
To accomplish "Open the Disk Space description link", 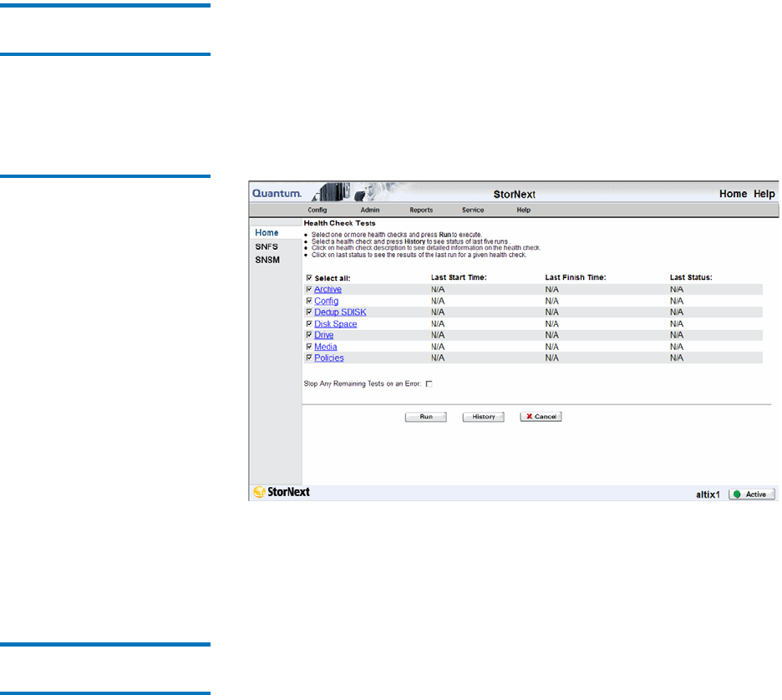I will [336, 324].
